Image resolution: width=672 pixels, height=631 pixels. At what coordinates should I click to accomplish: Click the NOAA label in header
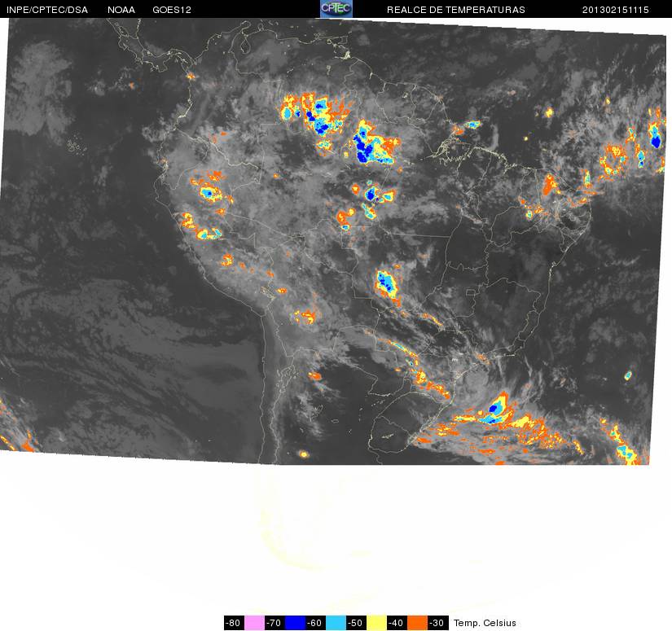tap(121, 10)
